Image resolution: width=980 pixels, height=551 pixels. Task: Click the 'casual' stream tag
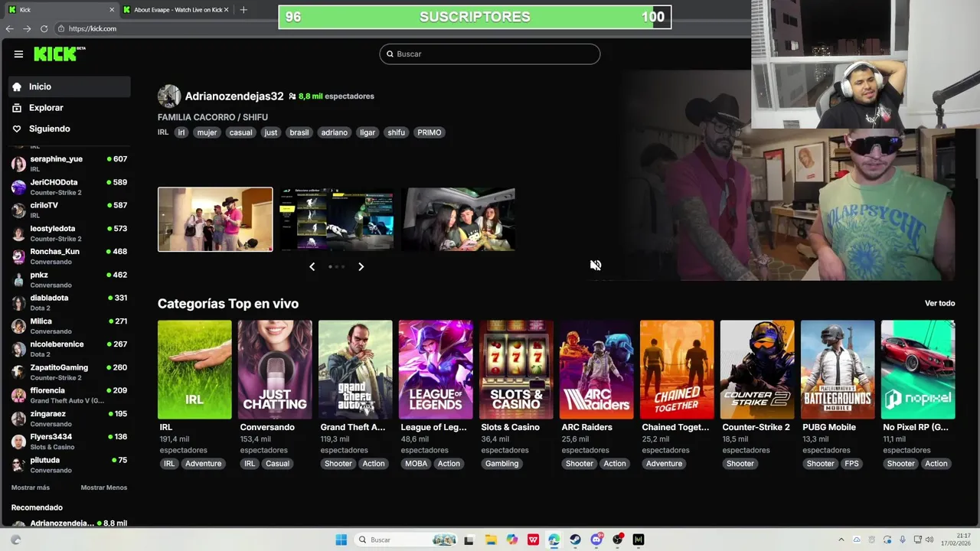[240, 132]
